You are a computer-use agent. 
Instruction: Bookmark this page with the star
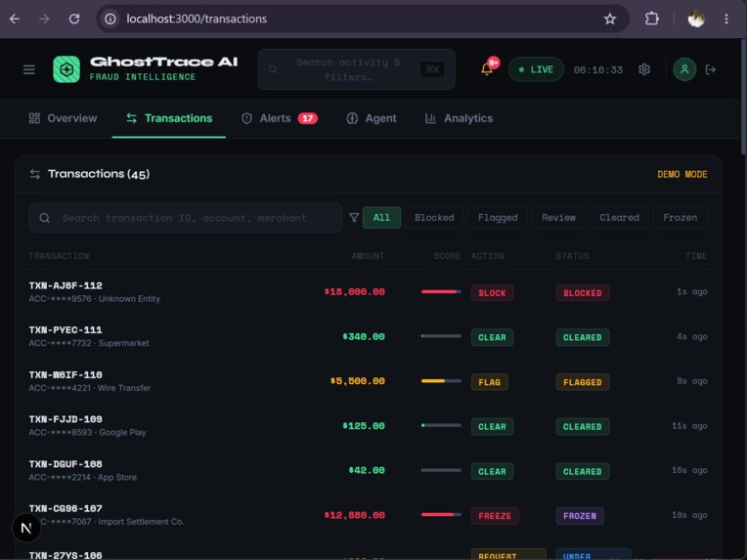(610, 19)
